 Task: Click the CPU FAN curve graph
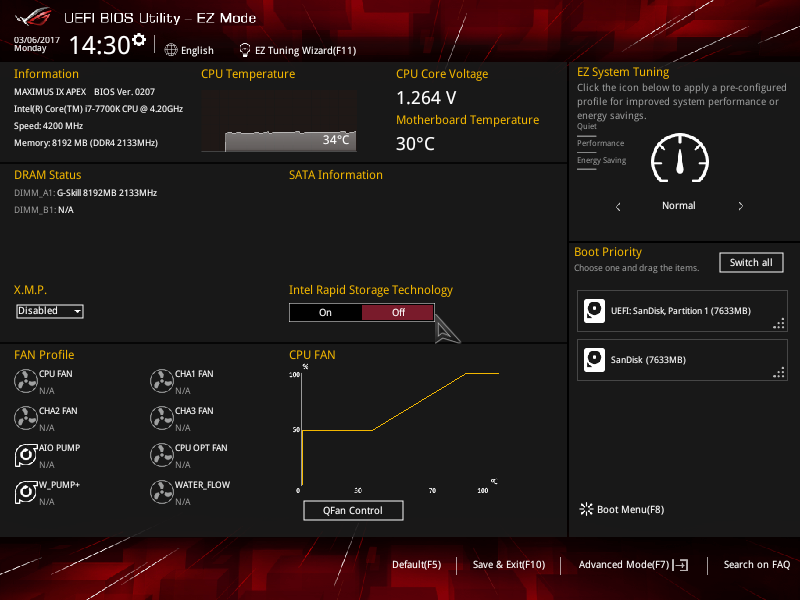pyautogui.click(x=397, y=430)
